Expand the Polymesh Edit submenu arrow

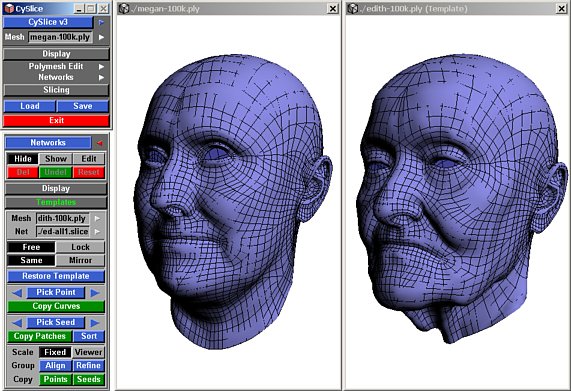click(101, 67)
